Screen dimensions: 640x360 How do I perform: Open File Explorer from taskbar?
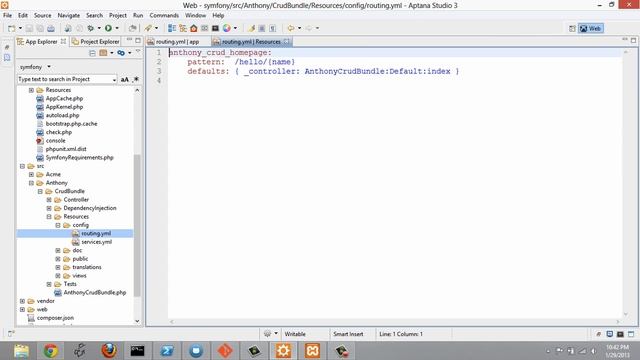(22, 351)
